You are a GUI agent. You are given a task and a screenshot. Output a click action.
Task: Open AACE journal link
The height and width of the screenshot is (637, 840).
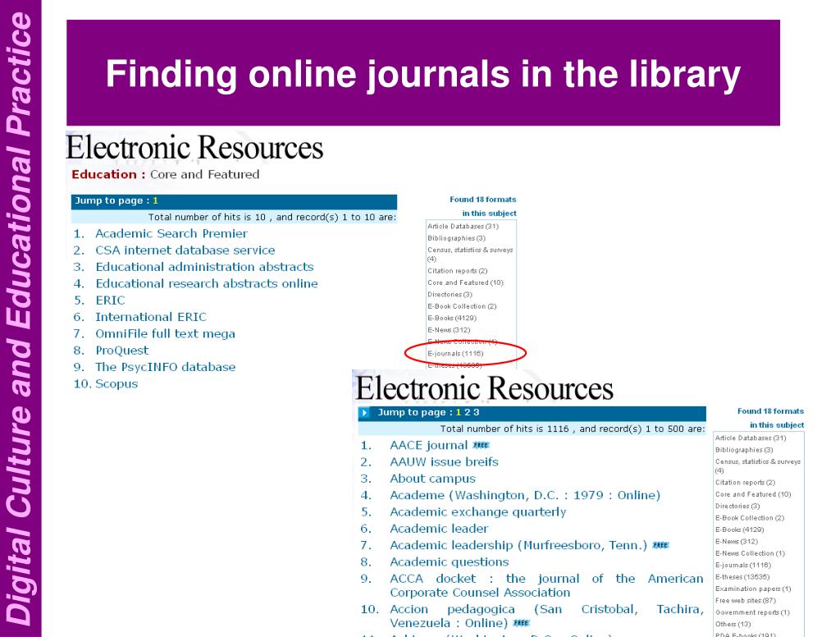(428, 445)
